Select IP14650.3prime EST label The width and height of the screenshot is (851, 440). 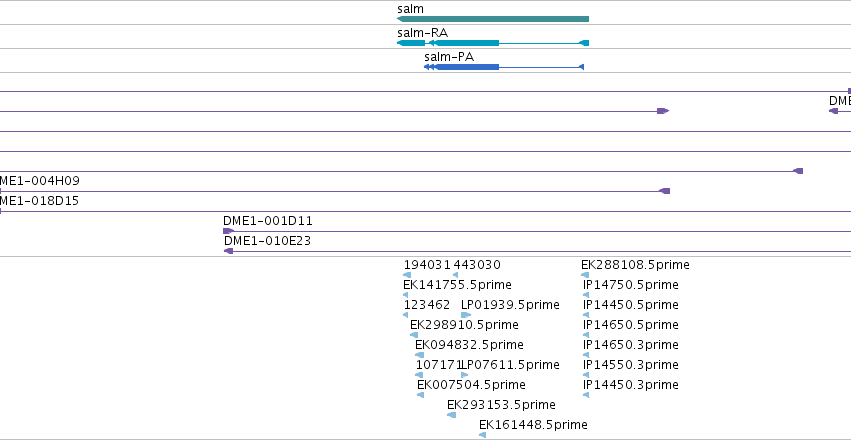pos(631,345)
